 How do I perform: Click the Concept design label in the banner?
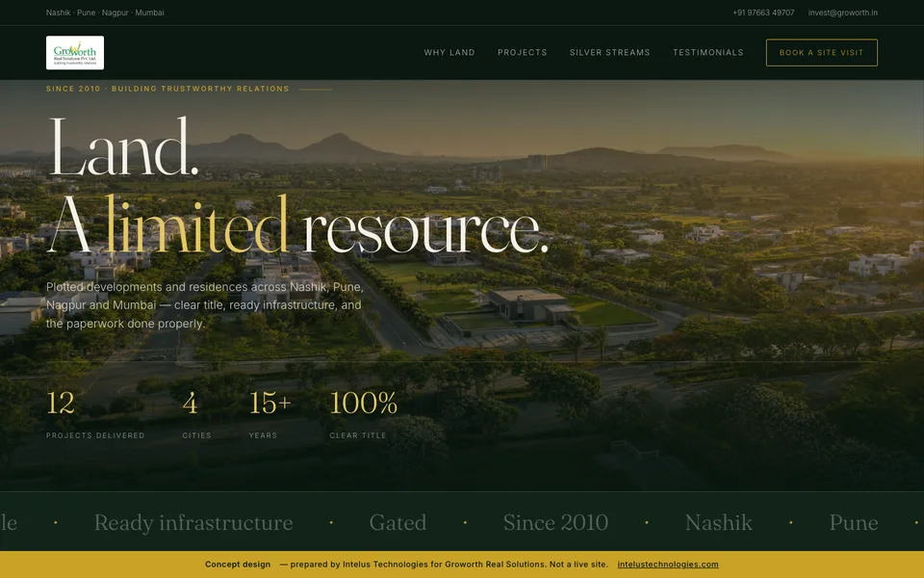pos(238,565)
